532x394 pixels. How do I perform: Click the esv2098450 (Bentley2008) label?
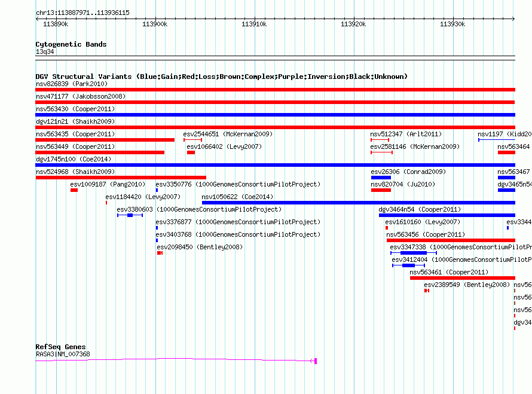[x=200, y=247]
